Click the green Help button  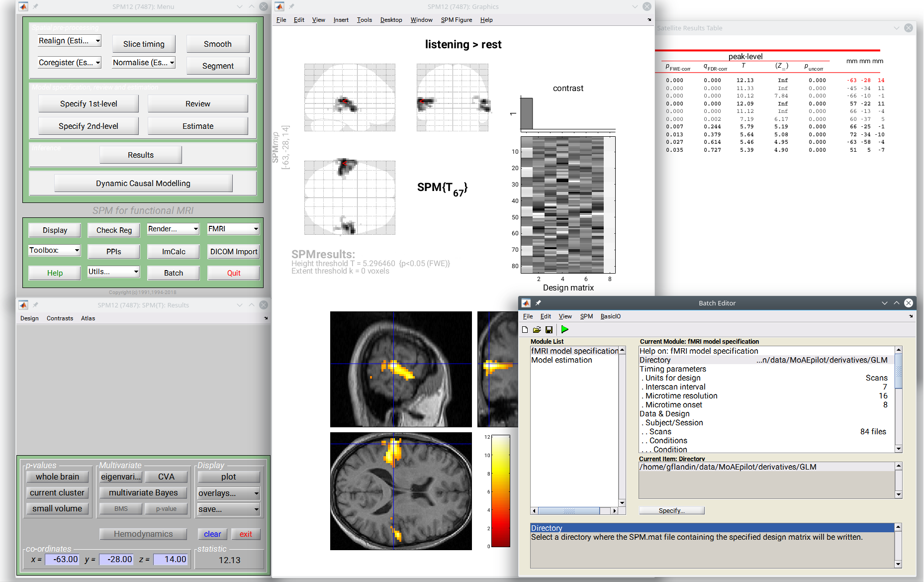[x=55, y=273]
